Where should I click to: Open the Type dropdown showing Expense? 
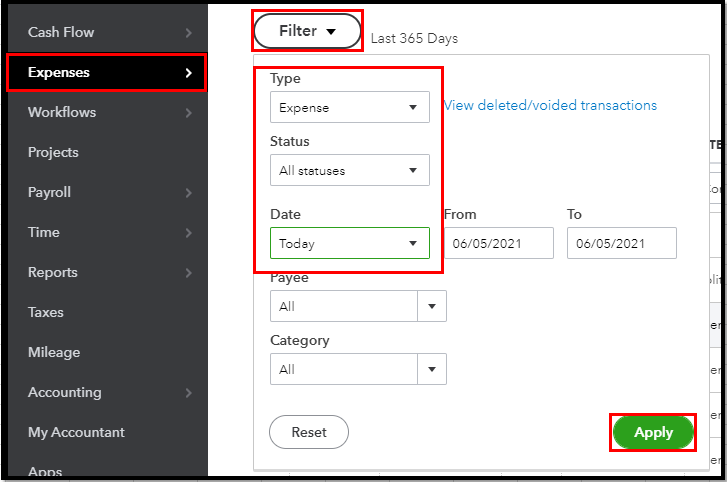[349, 107]
